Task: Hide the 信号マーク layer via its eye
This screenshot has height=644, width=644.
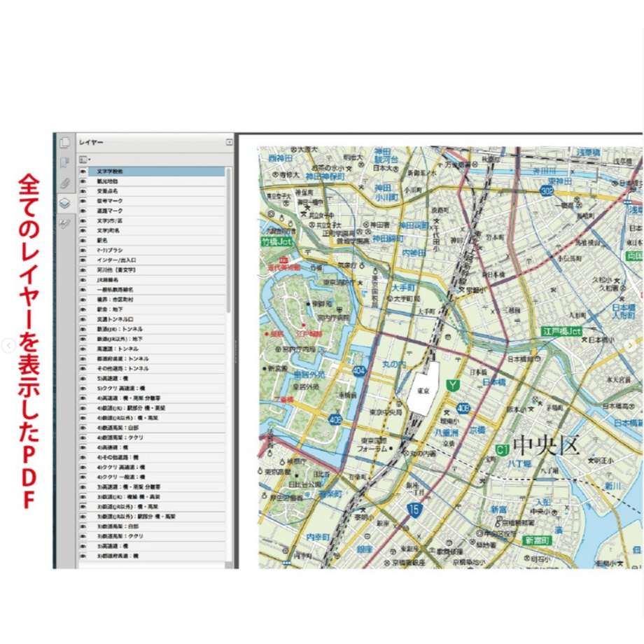Action: click(x=83, y=201)
